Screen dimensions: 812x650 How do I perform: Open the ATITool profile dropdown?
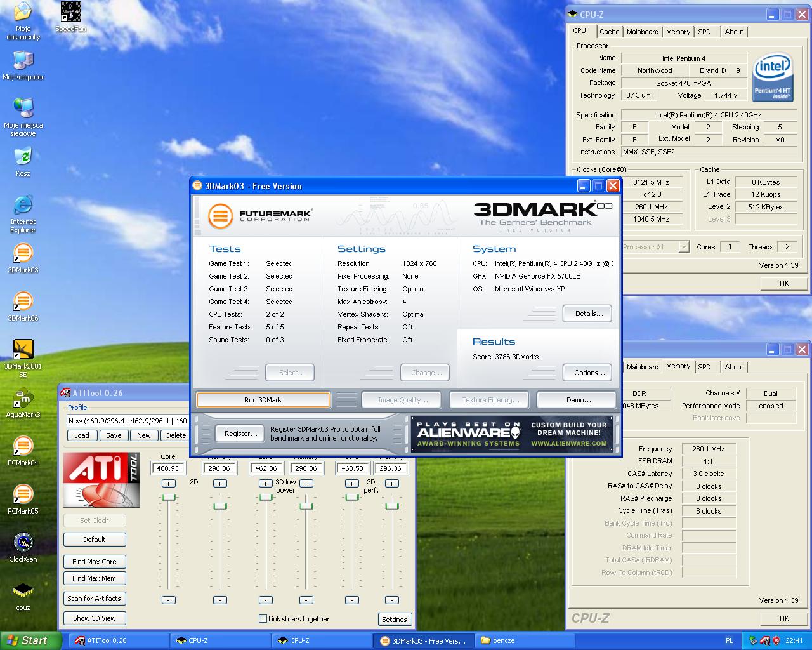(x=128, y=420)
